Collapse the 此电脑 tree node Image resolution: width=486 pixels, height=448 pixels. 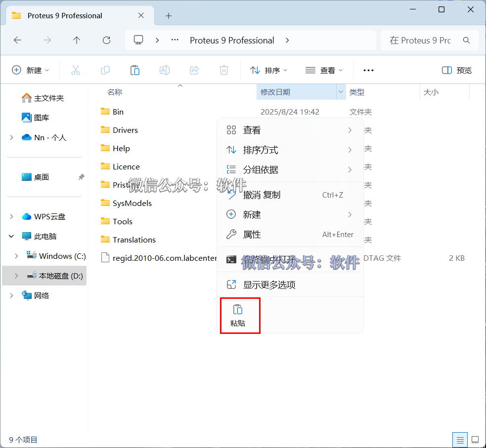tap(11, 236)
